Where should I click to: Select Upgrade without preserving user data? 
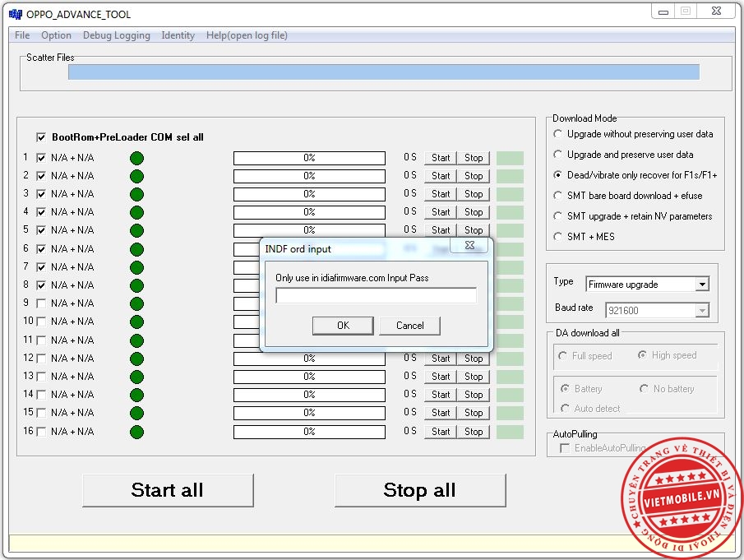[558, 134]
